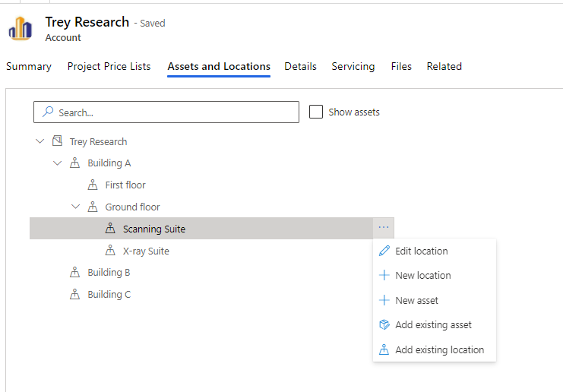Click the Account entity label

[x=63, y=38]
